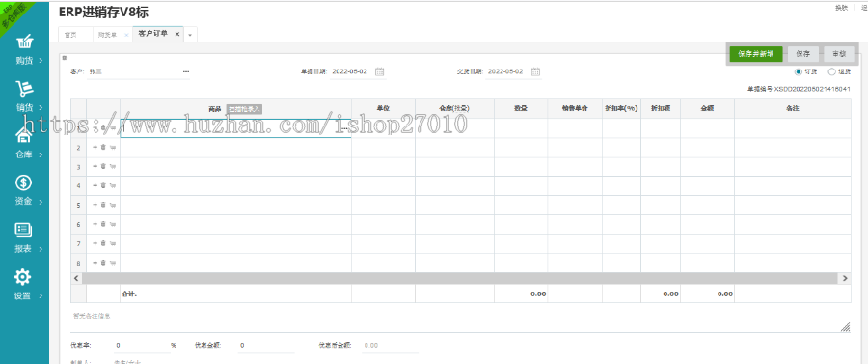Screen dimensions: 868x364
Task: Add a line with row 8 plus icon
Action: click(95, 263)
